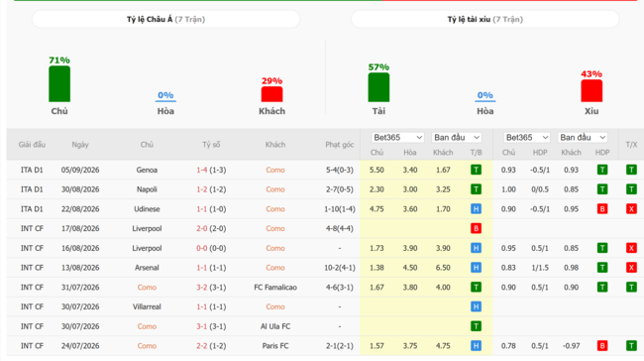Select odds value 2.30 in Napoli row
Image resolution: width=644 pixels, height=361 pixels.
pyautogui.click(x=376, y=189)
